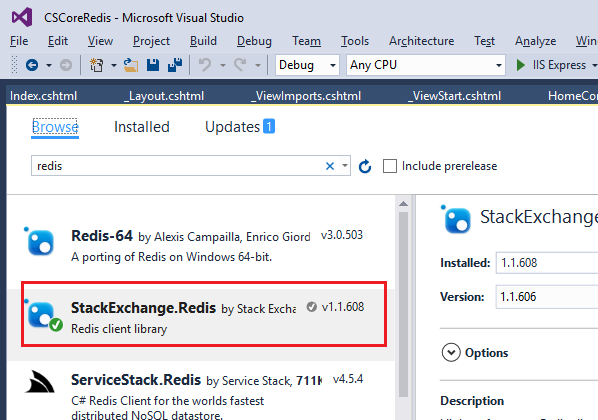Switch to the Installed tab
The width and height of the screenshot is (598, 420).
click(142, 127)
